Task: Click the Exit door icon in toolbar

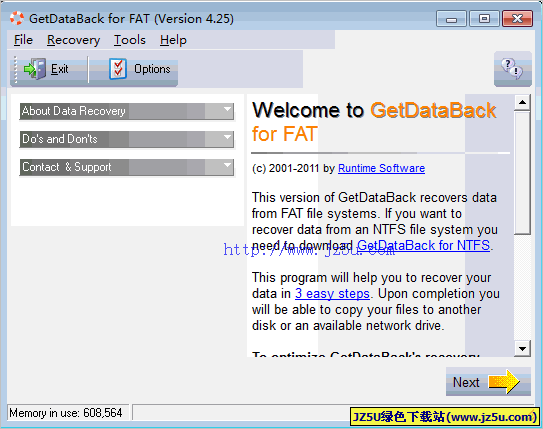Action: click(35, 69)
